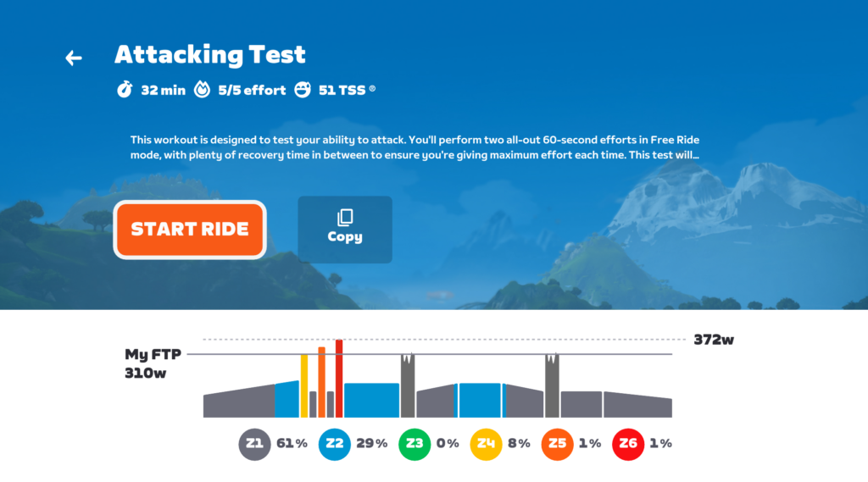Click the tall red Z6 interval bar
The image size is (868, 482).
339,379
